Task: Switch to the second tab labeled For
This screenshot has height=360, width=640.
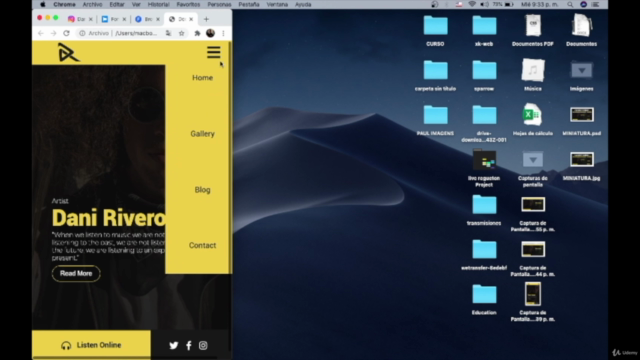Action: coord(114,19)
